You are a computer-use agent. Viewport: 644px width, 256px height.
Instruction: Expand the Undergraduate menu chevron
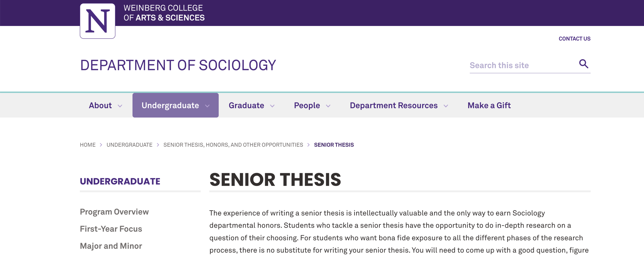pos(207,106)
